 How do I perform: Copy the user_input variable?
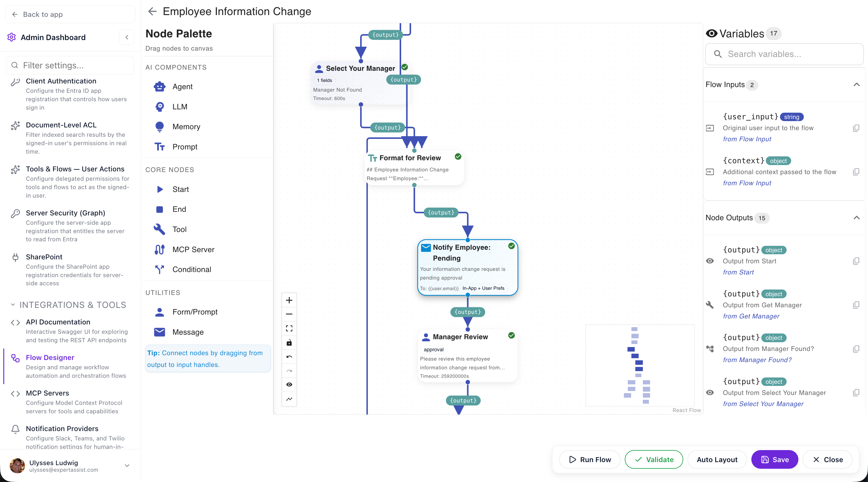[856, 128]
